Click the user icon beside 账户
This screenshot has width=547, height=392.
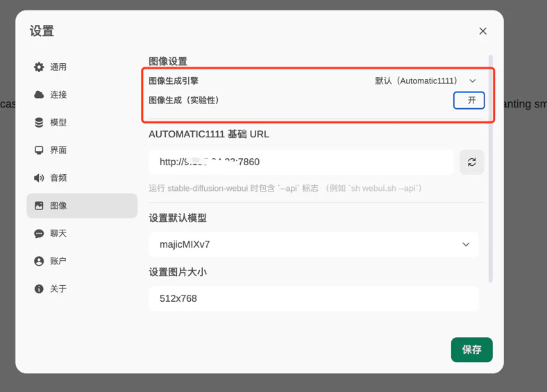(39, 262)
